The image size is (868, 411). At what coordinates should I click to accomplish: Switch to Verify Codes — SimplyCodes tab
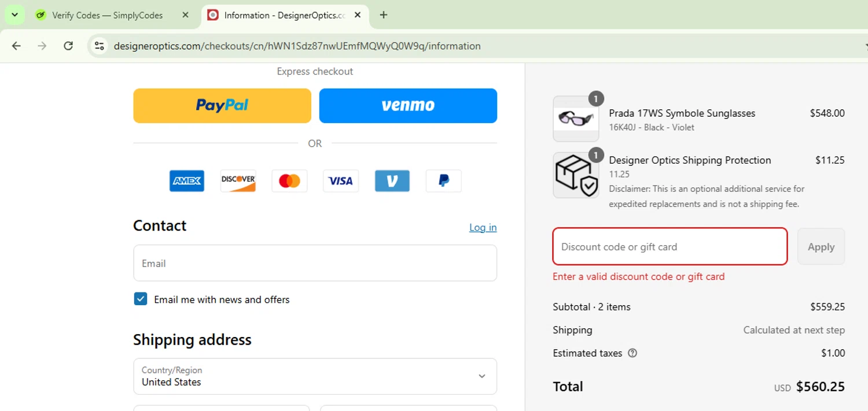coord(107,15)
